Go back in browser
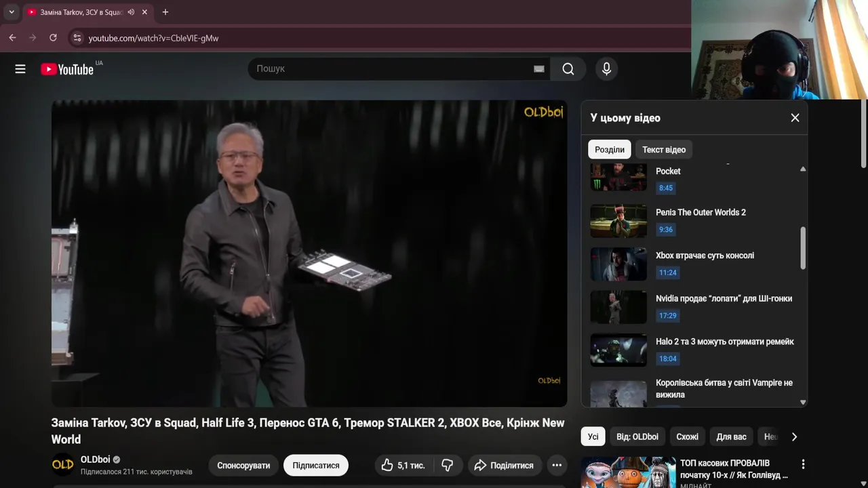This screenshot has height=488, width=868. [x=12, y=38]
